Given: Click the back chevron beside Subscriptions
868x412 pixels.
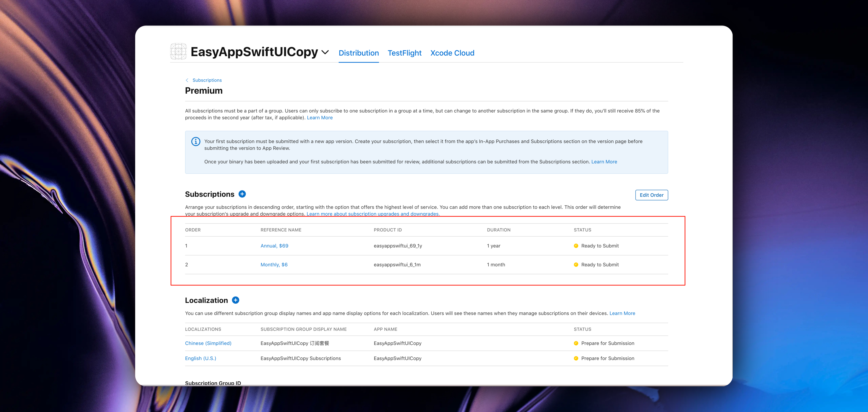Looking at the screenshot, I should tap(187, 80).
